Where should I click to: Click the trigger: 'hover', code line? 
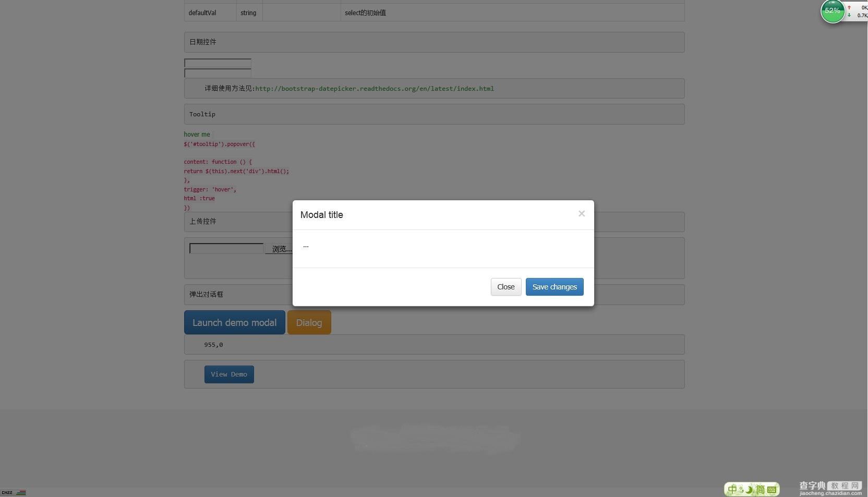coord(210,189)
